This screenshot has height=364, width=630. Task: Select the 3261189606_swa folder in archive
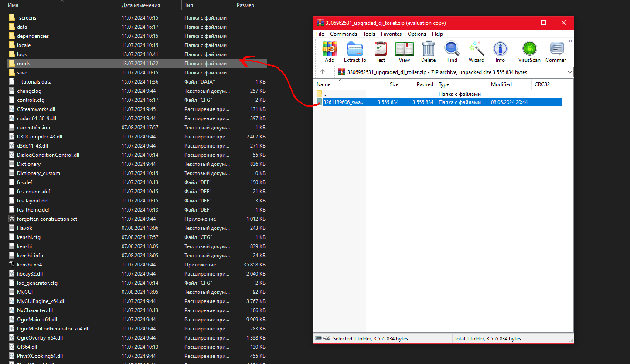[x=439, y=102]
